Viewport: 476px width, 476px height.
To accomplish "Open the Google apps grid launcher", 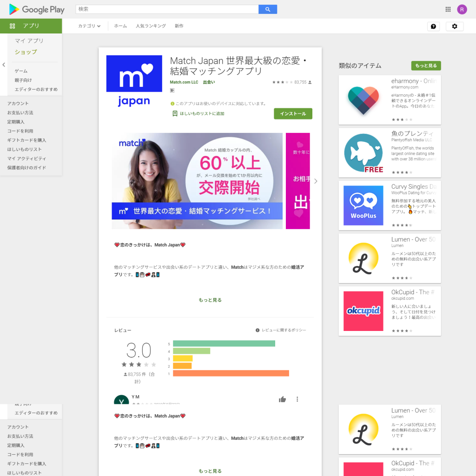I will coord(448,9).
